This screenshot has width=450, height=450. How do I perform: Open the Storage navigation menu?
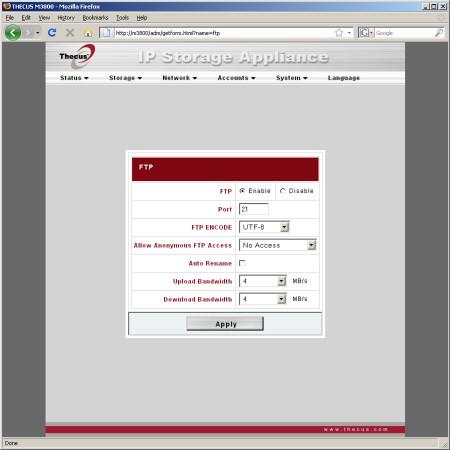click(125, 78)
